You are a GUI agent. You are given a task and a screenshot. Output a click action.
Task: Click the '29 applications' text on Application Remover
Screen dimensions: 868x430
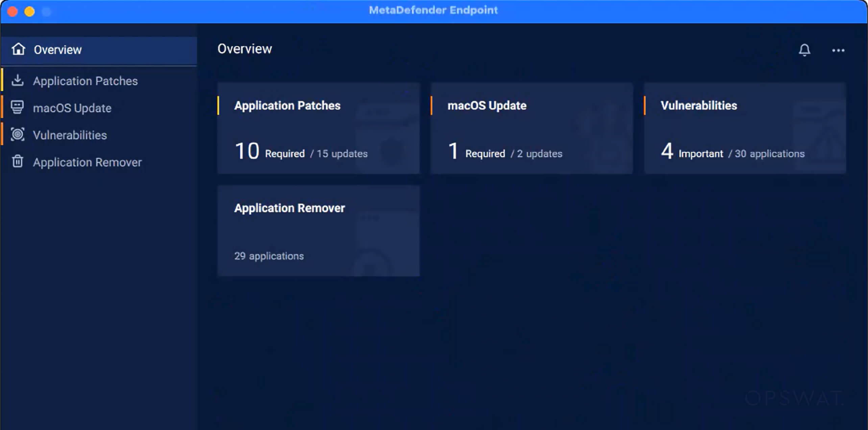click(x=269, y=256)
